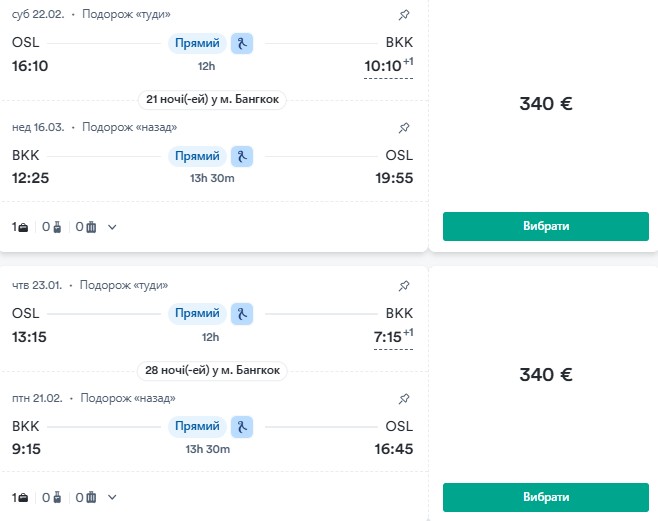The width and height of the screenshot is (658, 521).
Task: Pin the OSL–BKK flight on Sat 22.02
Action: [404, 14]
